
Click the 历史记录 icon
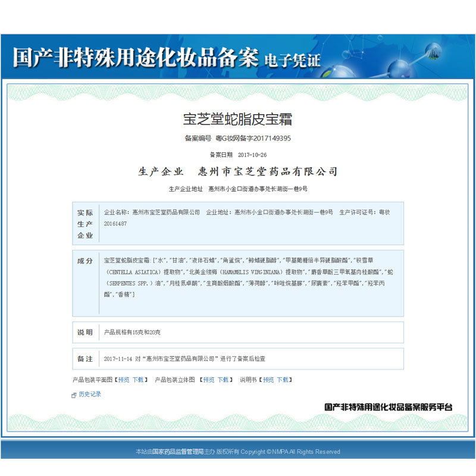[73, 395]
